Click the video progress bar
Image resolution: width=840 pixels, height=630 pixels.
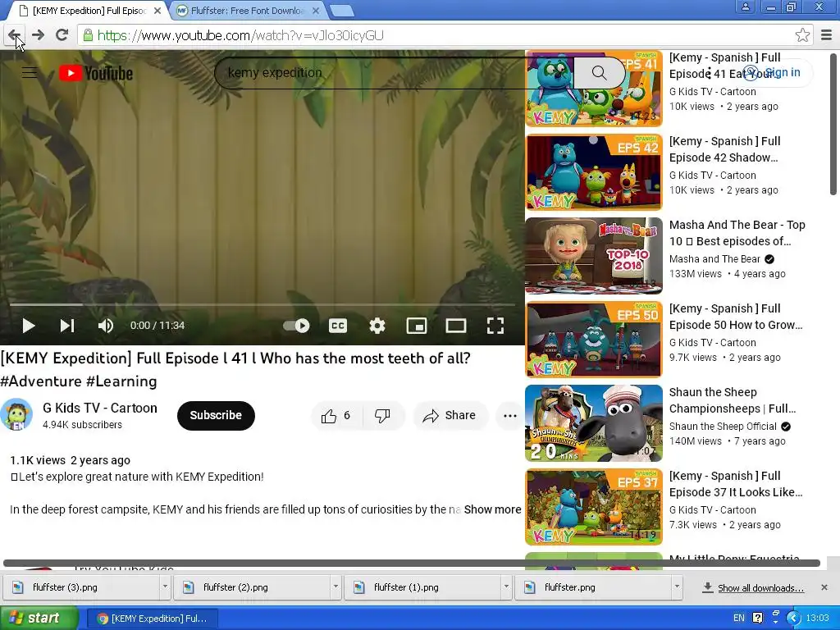point(262,305)
